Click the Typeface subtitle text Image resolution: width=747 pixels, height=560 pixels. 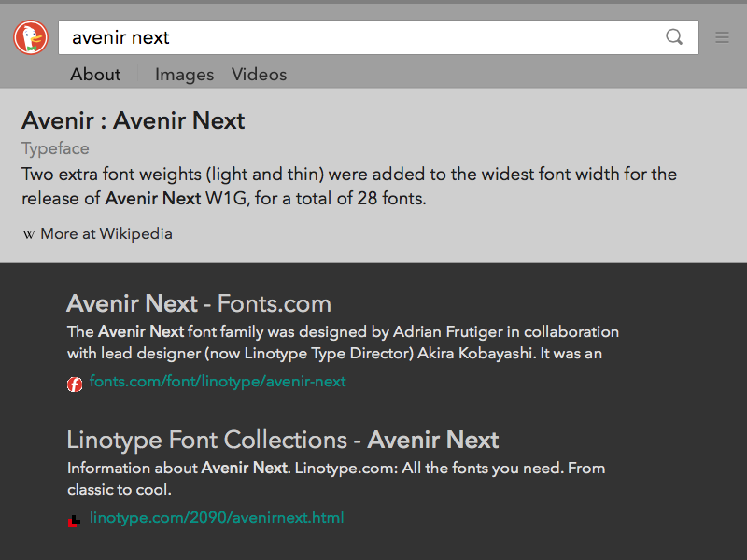pos(55,148)
